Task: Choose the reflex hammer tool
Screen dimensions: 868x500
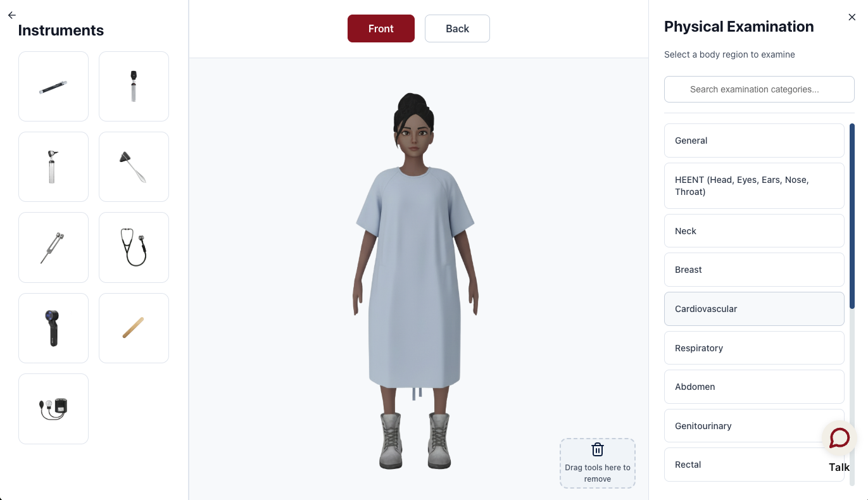Action: [x=134, y=166]
